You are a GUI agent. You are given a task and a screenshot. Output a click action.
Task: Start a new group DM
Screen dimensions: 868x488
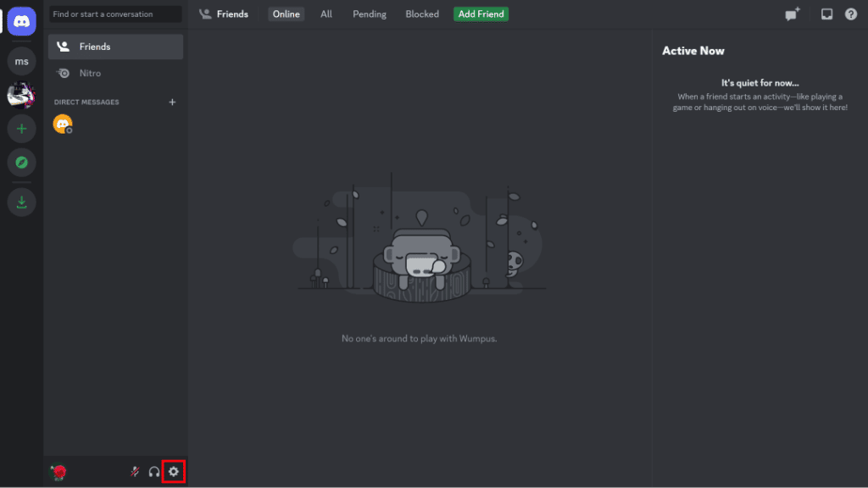point(793,14)
